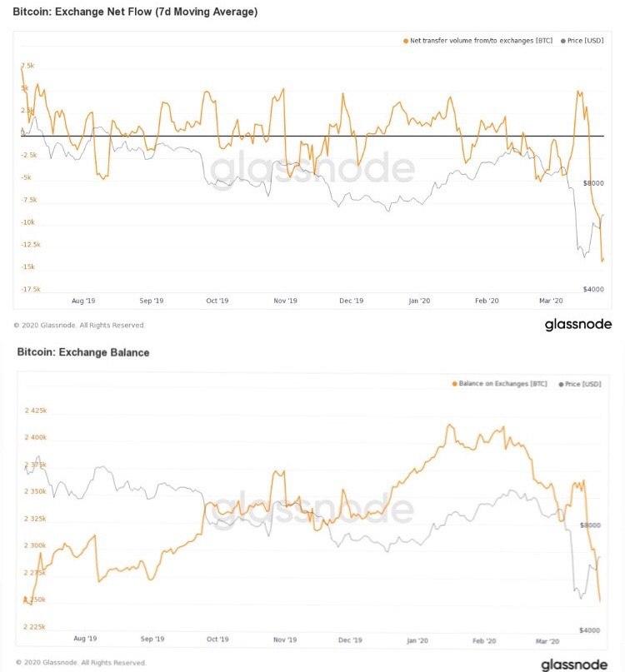Select the Exchange Net Flow chart title
The height and width of the screenshot is (672, 625).
tap(135, 12)
